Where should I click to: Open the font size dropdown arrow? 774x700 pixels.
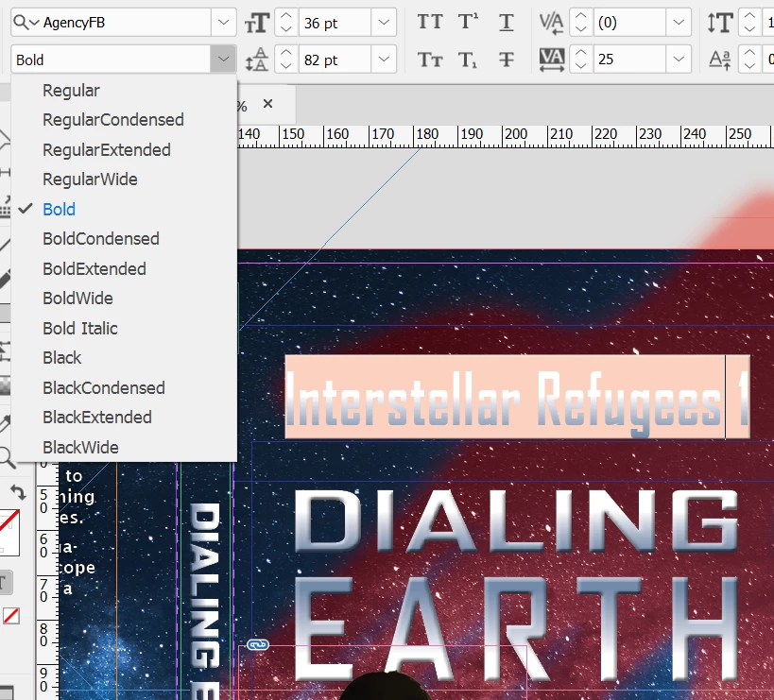click(384, 22)
